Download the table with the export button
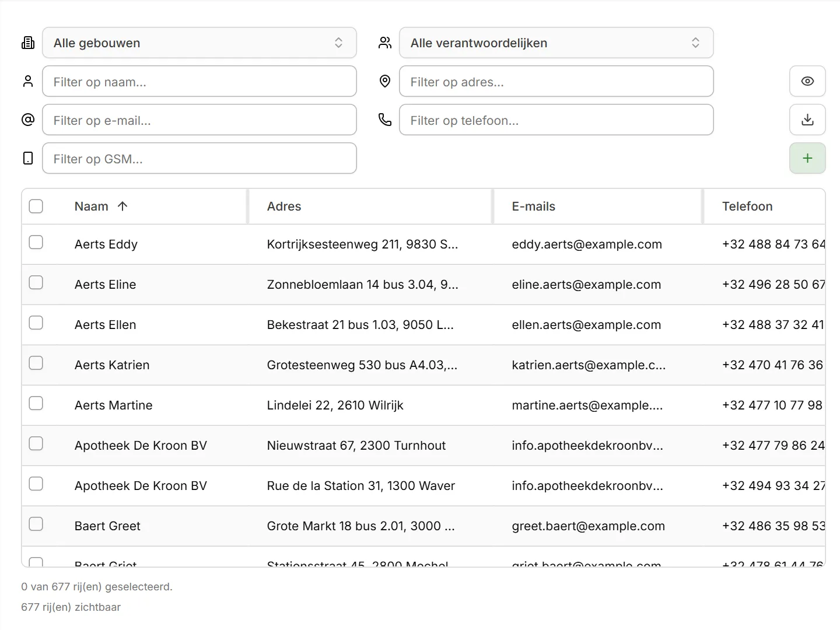840x630 pixels. click(x=807, y=120)
